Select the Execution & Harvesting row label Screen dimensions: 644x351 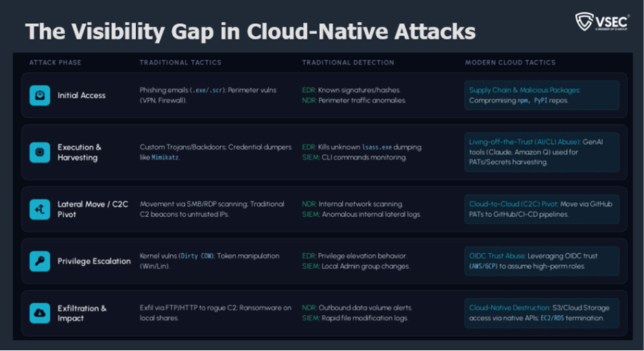80,152
